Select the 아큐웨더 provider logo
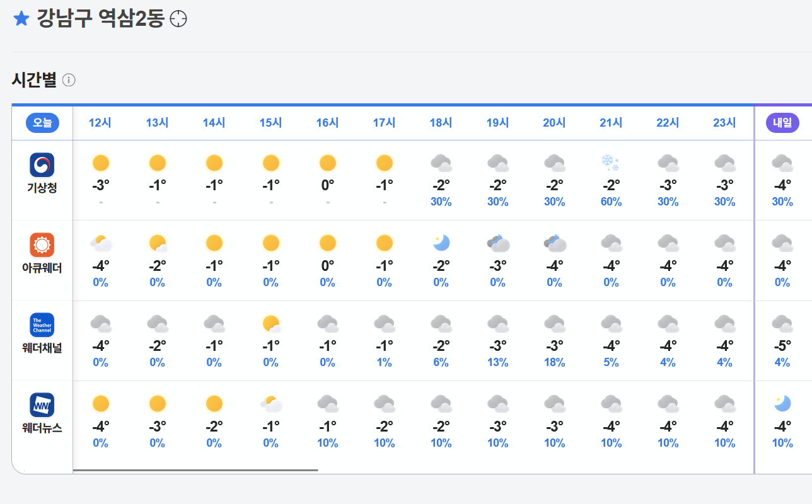Screen dimensions: 812x504 pos(42,244)
